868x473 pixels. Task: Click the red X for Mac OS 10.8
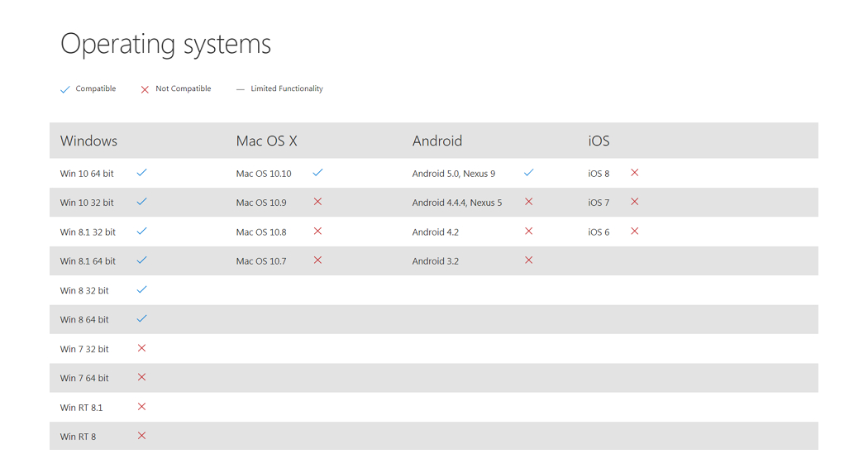317,231
